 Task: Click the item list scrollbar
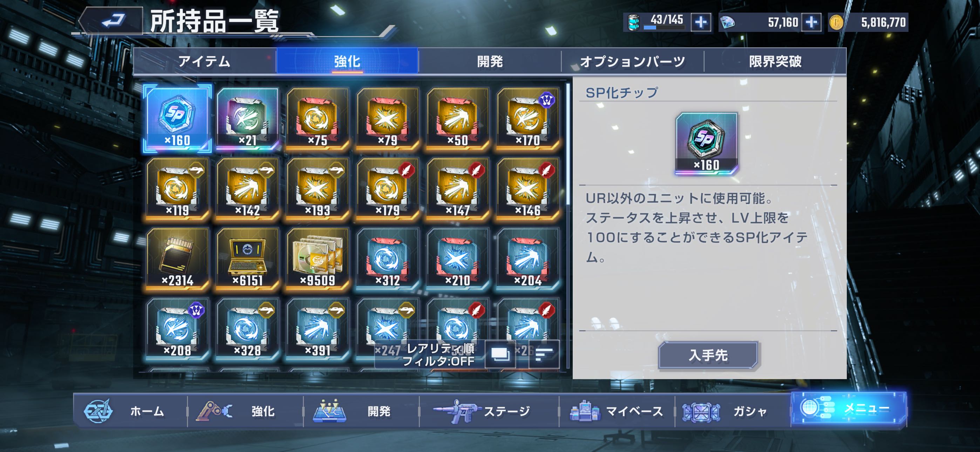pos(568,145)
